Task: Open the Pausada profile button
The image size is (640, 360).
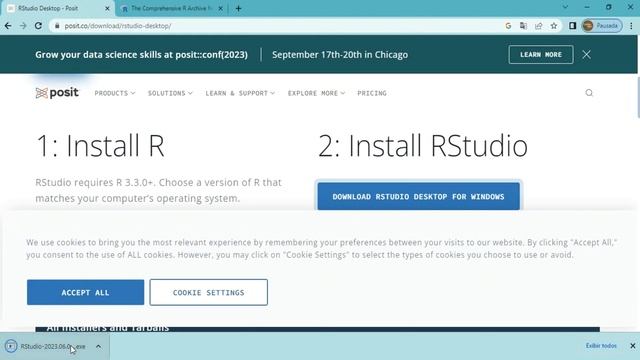Action: pyautogui.click(x=602, y=26)
